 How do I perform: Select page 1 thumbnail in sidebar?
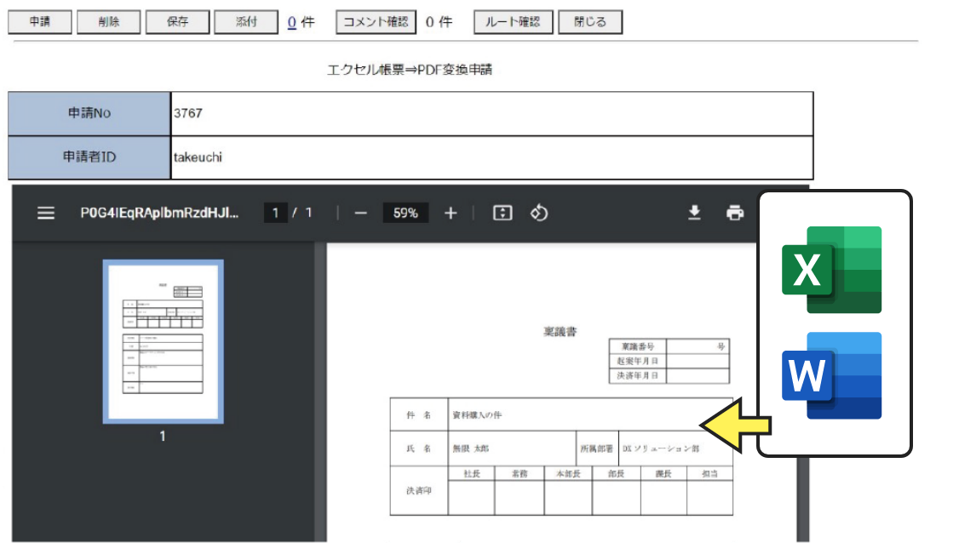pyautogui.click(x=164, y=342)
